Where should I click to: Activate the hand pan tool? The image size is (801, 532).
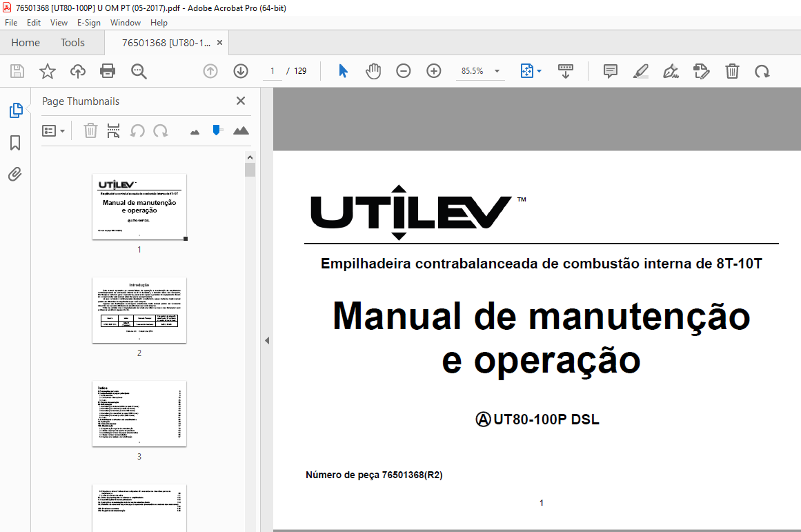click(x=373, y=71)
